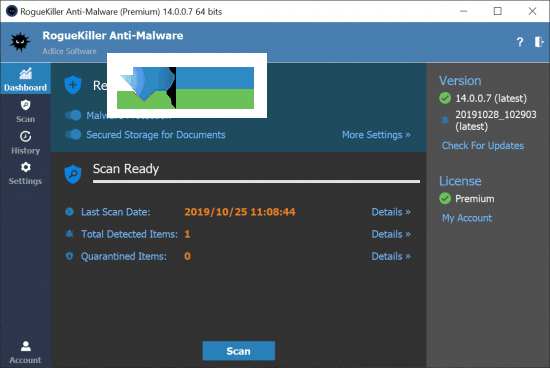Screen dimensions: 550x368
Task: Maximize the RogueKiller window
Action: click(x=497, y=11)
